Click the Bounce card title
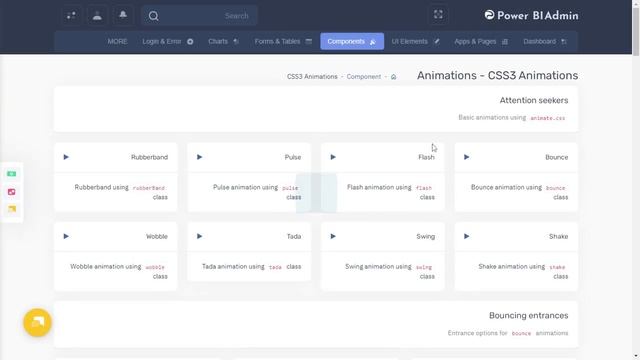Screen dimensions: 640x360 556,157
